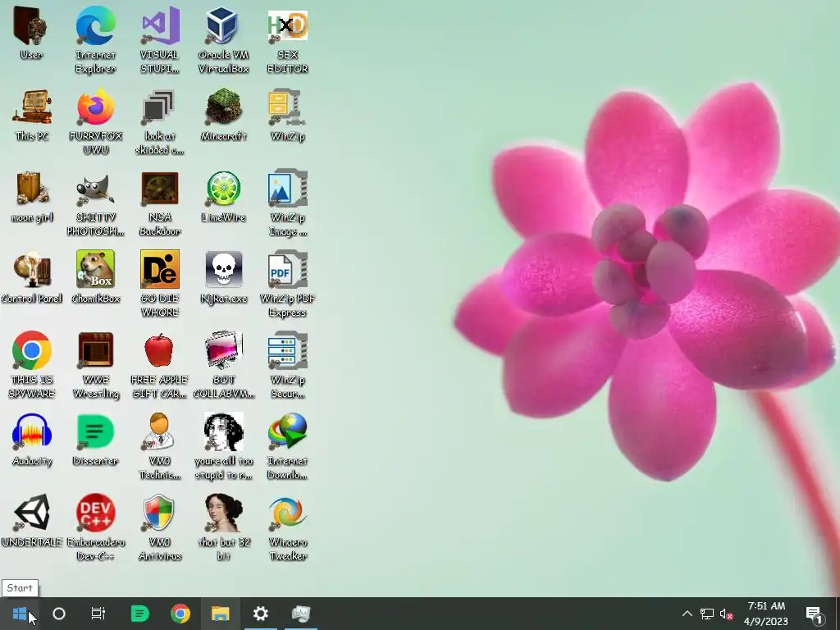Select the WinZip desktop shortcut

(288, 107)
